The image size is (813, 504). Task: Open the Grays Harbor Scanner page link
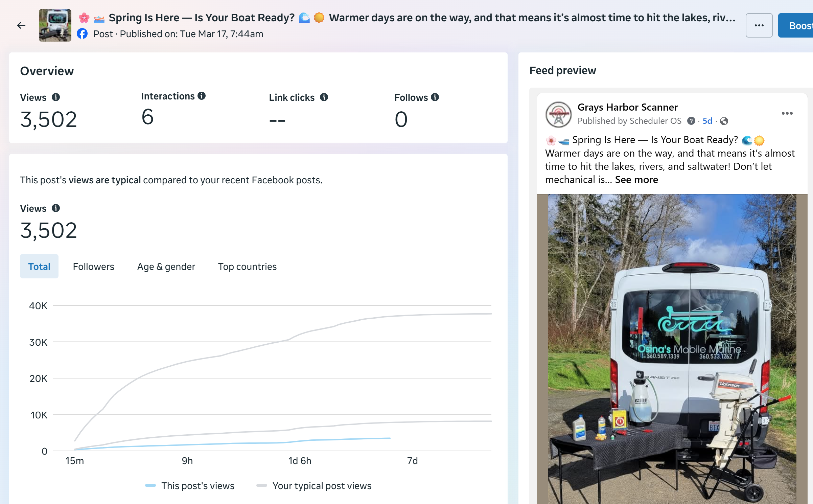click(627, 107)
